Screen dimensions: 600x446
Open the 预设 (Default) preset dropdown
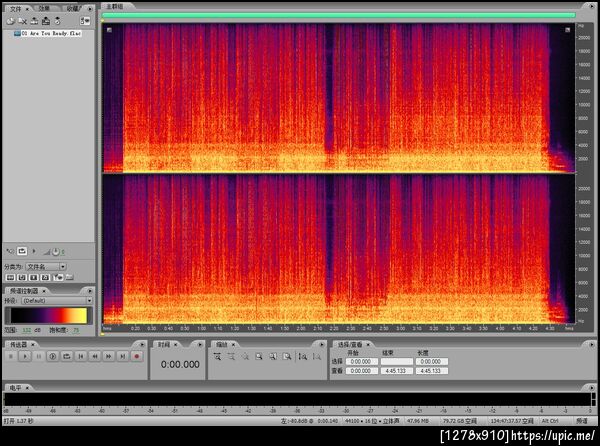coord(57,301)
